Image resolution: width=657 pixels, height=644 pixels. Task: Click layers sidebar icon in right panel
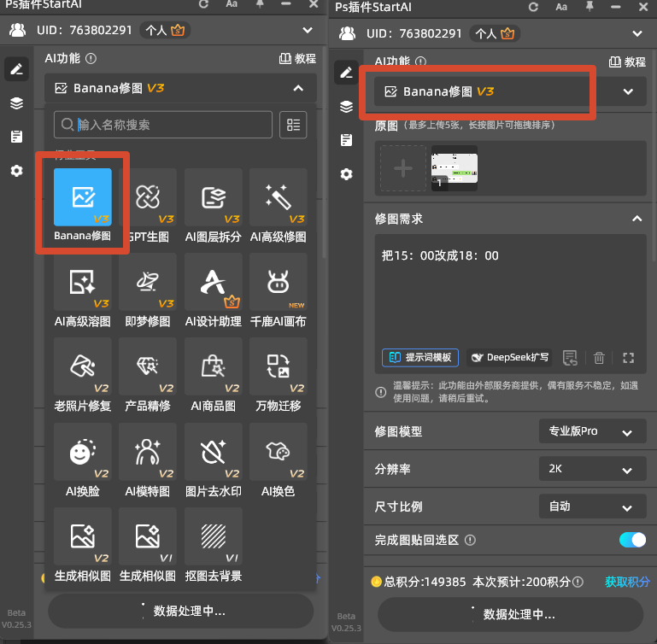click(x=346, y=107)
